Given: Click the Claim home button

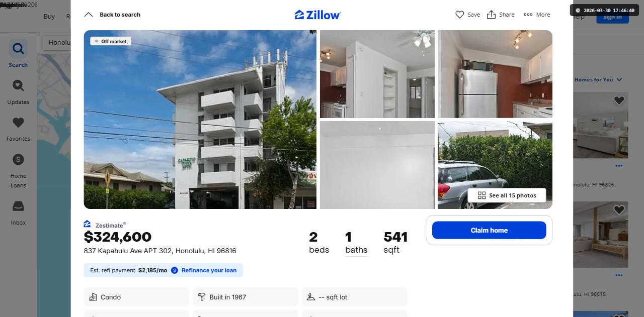Looking at the screenshot, I should 489,230.
